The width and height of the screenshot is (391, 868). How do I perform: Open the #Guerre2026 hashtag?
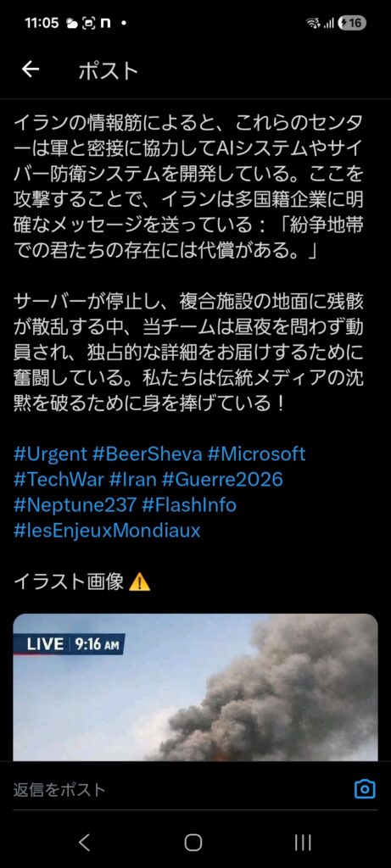222,480
